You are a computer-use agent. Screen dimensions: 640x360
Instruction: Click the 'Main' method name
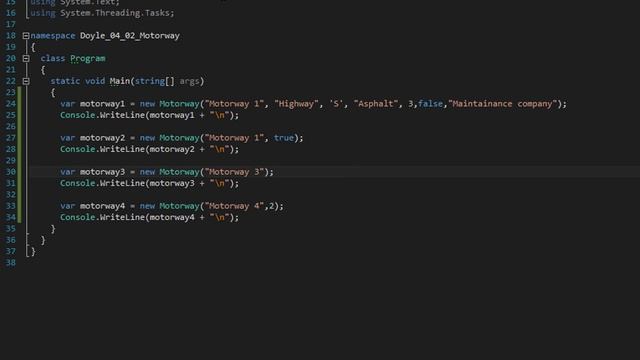(x=120, y=81)
